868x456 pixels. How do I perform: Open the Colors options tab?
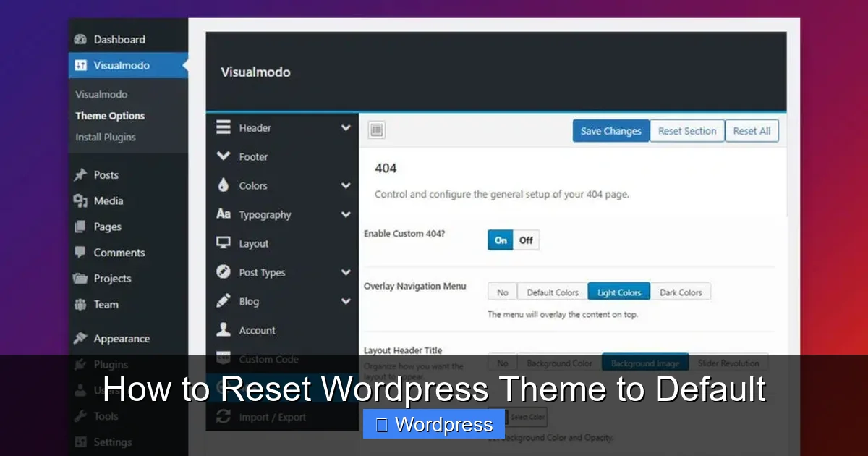282,186
